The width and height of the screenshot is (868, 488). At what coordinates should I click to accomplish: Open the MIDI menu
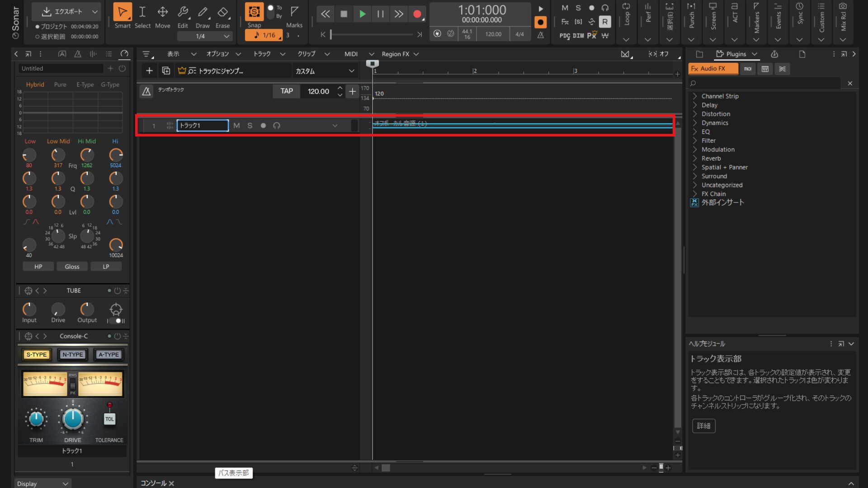[x=351, y=54]
